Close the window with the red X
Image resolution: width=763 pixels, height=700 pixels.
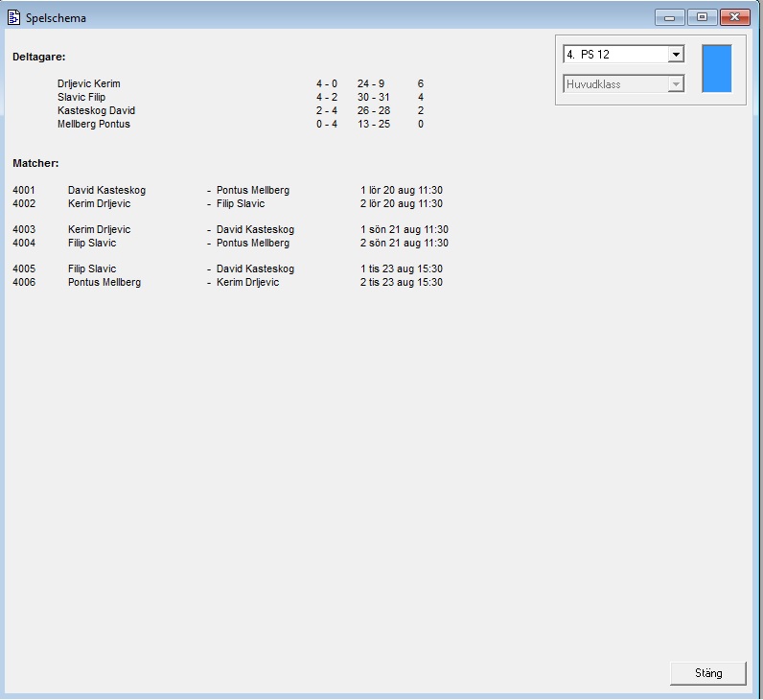[735, 17]
